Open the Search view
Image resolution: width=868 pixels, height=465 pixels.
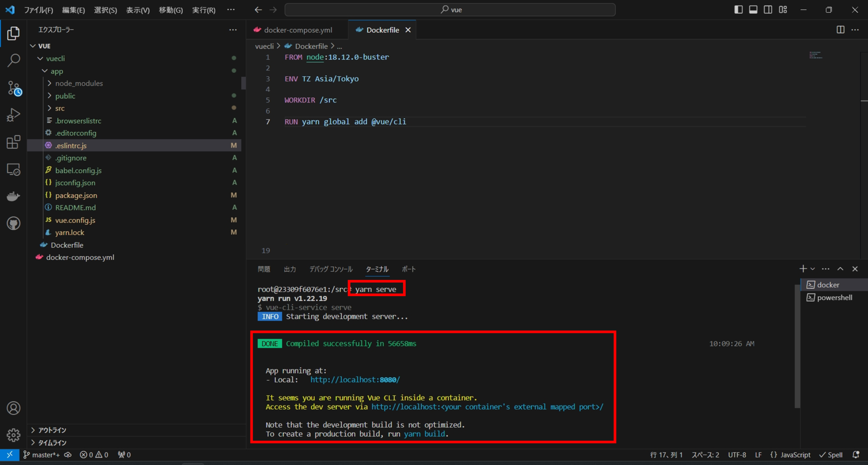13,60
